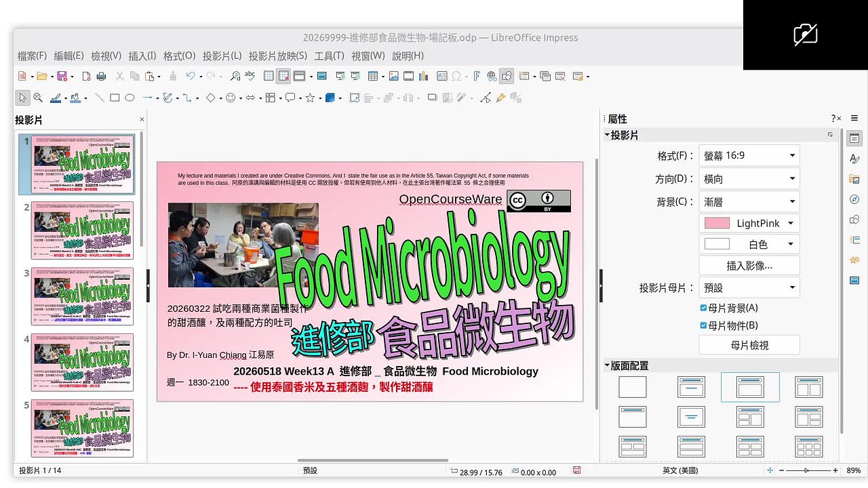Image resolution: width=868 pixels, height=488 pixels.
Task: Click the Undo arrow icon
Action: click(x=191, y=76)
